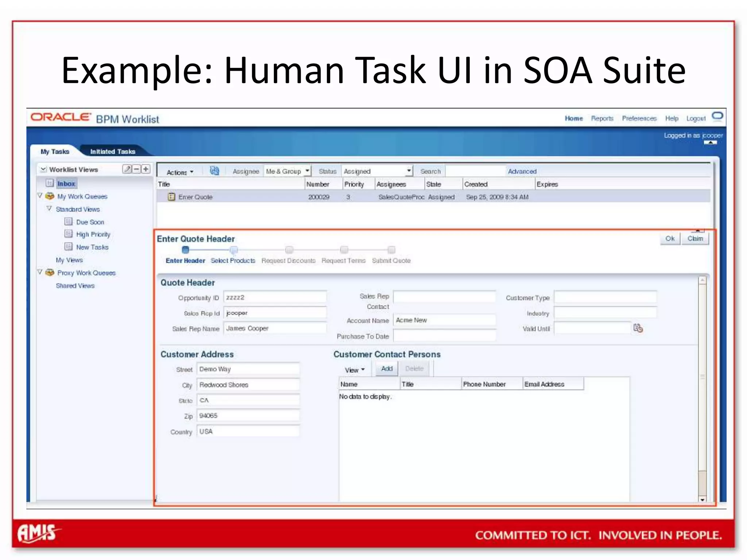Click the Proxy Work Queues folder icon
The width and height of the screenshot is (747, 560).
pyautogui.click(x=50, y=272)
